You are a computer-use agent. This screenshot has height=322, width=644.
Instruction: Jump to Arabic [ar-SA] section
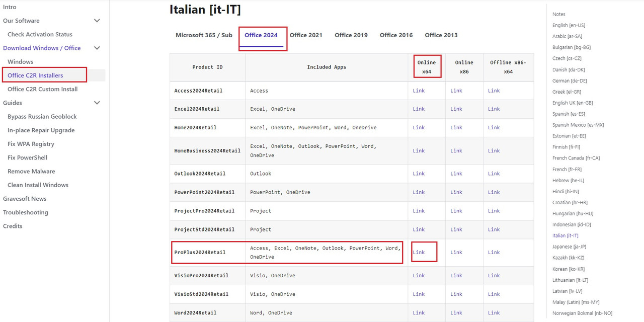click(x=567, y=36)
